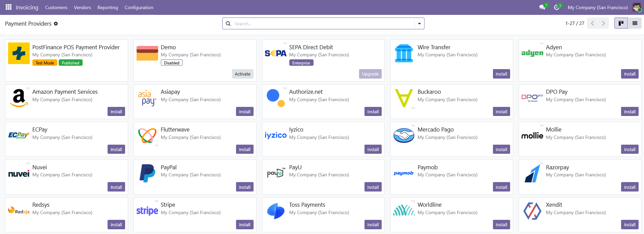Viewport: 644px width, 234px height.
Task: Open the user avatar menu
Action: pyautogui.click(x=637, y=7)
